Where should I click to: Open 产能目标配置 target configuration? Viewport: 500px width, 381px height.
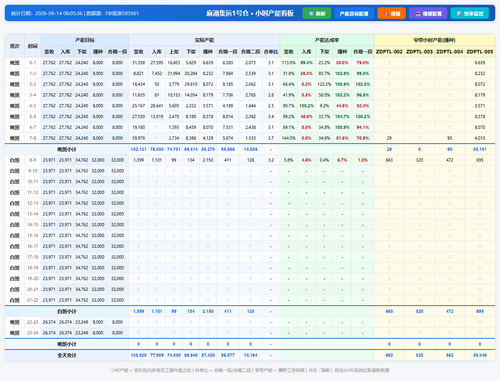354,13
